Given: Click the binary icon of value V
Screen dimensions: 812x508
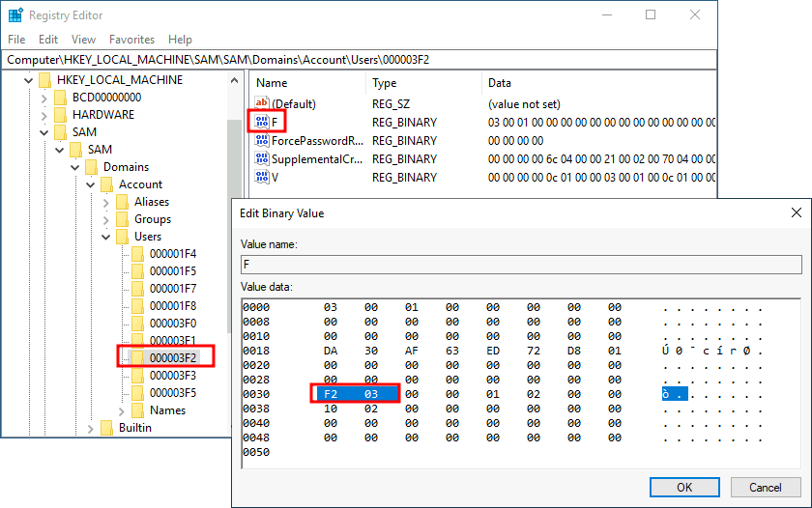Looking at the screenshot, I should coord(261,178).
